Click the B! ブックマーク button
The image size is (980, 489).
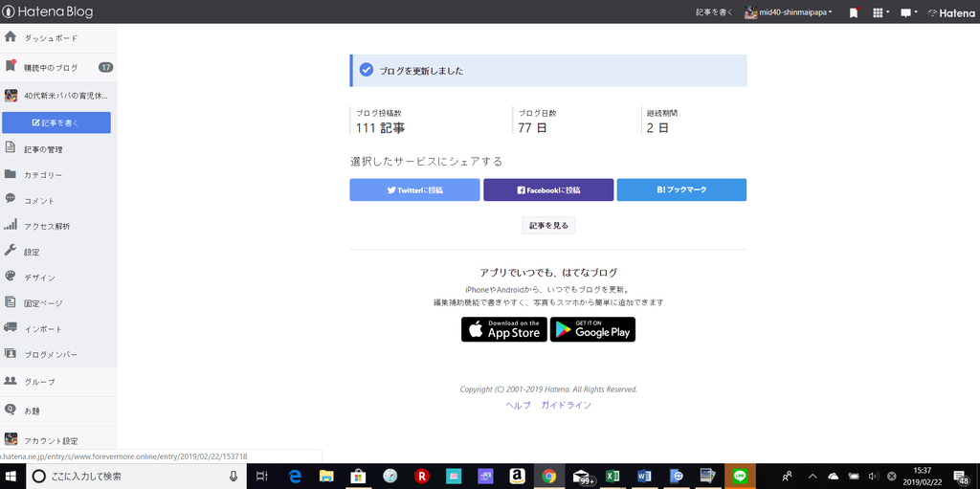[681, 190]
